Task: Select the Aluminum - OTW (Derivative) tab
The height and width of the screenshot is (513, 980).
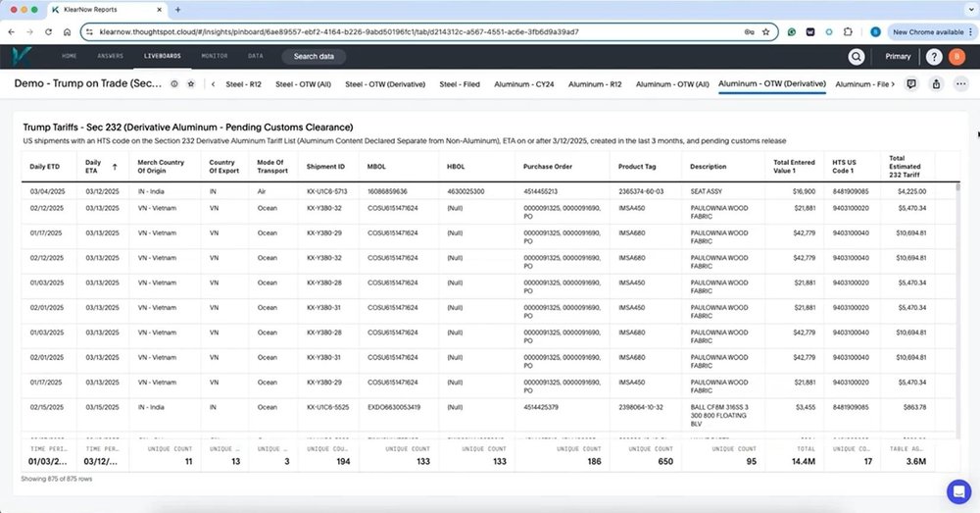Action: [772, 83]
